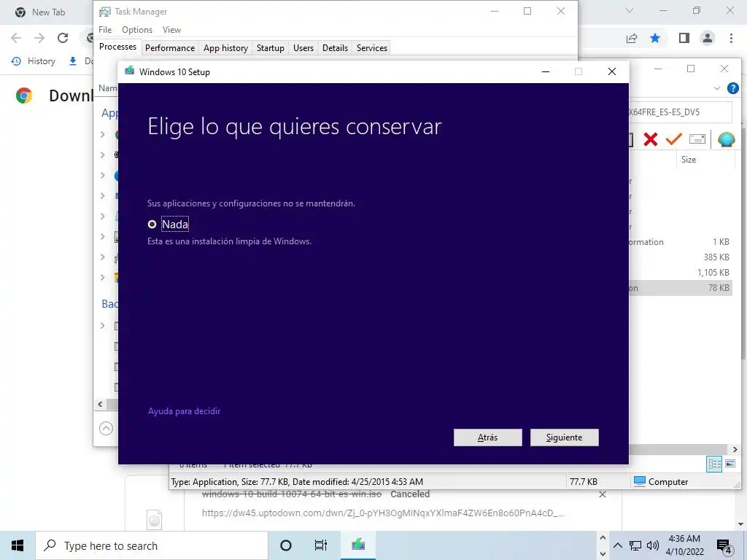The height and width of the screenshot is (560, 747).
Task: Open the Chrome profile avatar
Action: pyautogui.click(x=708, y=38)
